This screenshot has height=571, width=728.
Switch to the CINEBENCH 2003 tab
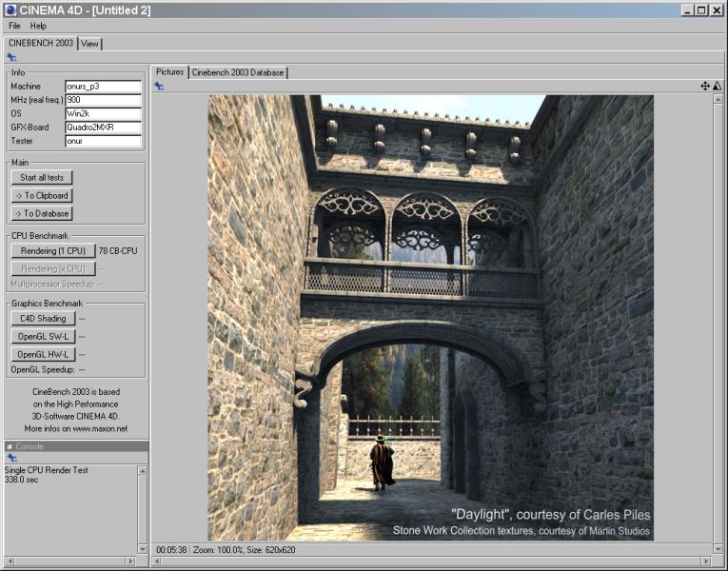(x=41, y=43)
